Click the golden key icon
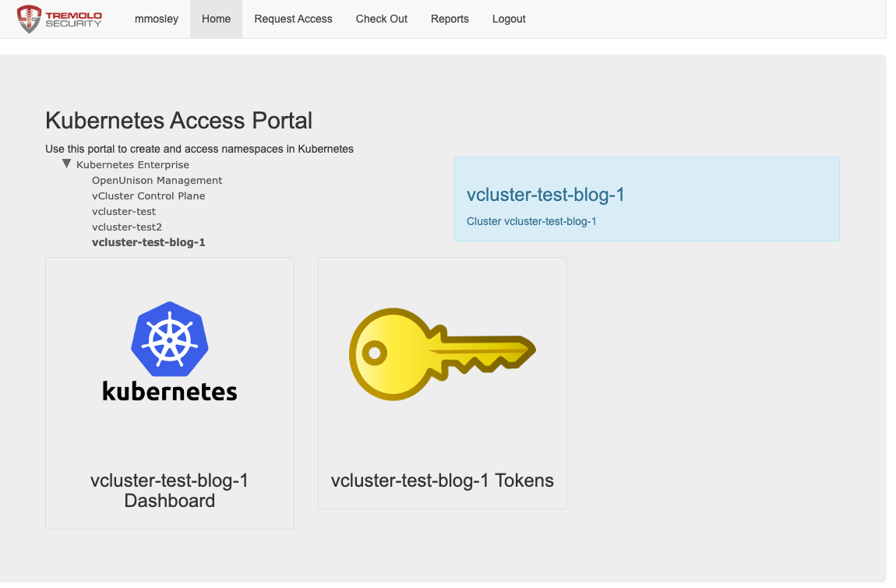Screen dimensions: 896x588 click(x=442, y=354)
